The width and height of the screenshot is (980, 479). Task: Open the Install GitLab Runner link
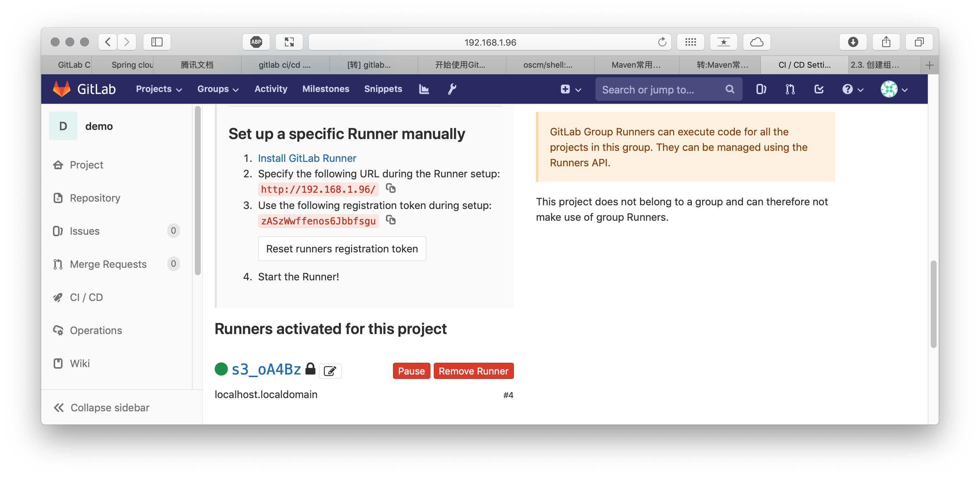tap(307, 158)
